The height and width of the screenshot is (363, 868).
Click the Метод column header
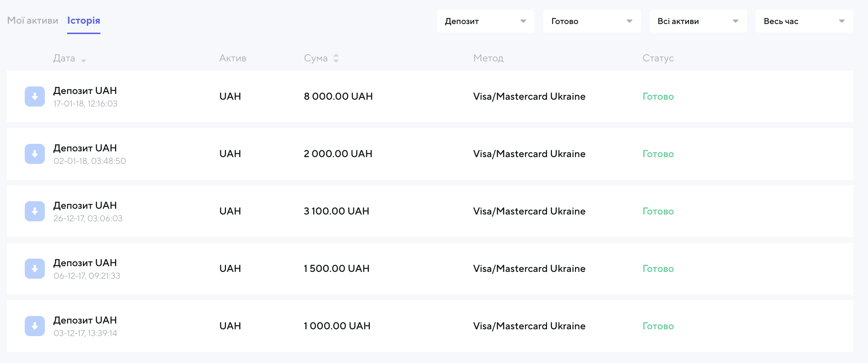pyautogui.click(x=488, y=58)
